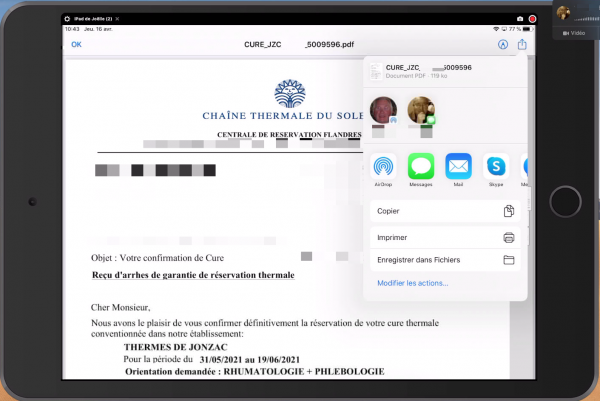Choose Imprimer to print the document
This screenshot has height=401, width=600.
pos(445,237)
